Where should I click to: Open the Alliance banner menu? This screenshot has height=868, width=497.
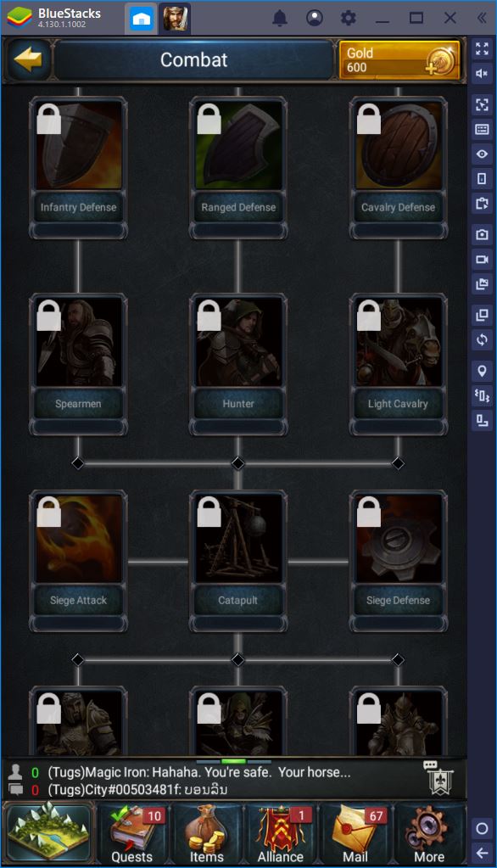(x=281, y=833)
